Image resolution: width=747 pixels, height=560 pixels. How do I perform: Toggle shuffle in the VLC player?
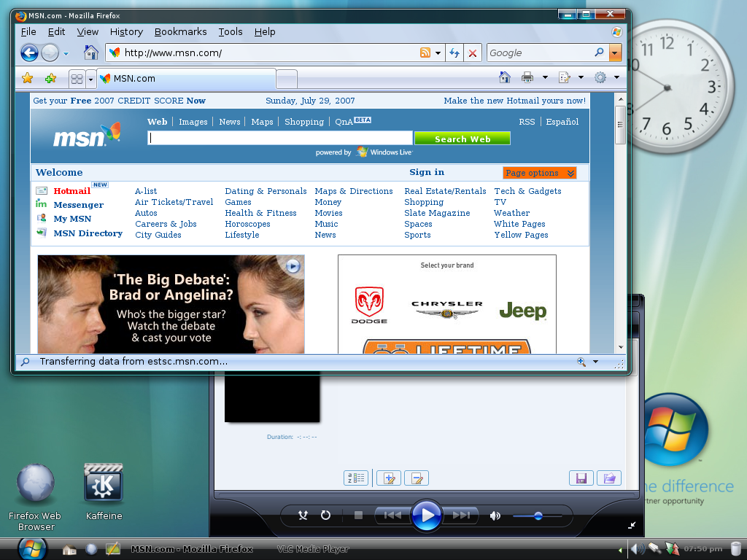pos(303,516)
